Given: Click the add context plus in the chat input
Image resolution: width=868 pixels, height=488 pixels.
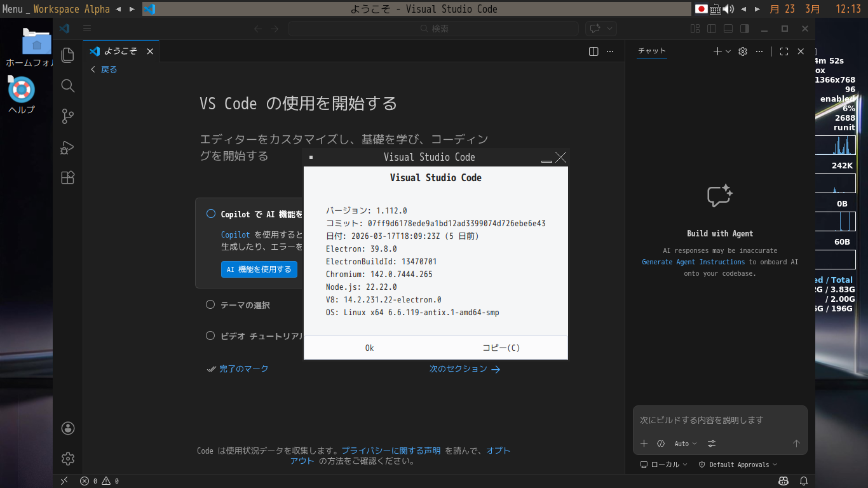Looking at the screenshot, I should [644, 444].
